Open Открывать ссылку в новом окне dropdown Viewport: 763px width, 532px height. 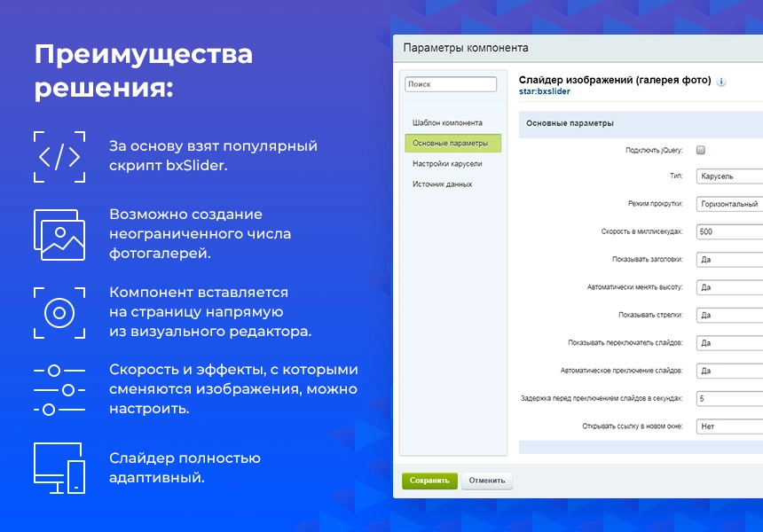729,426
